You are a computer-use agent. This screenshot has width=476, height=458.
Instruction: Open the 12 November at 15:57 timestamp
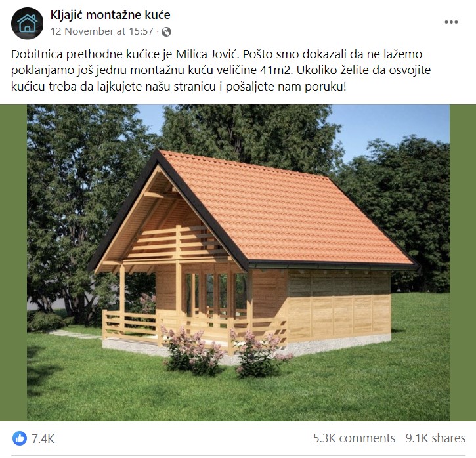102,31
